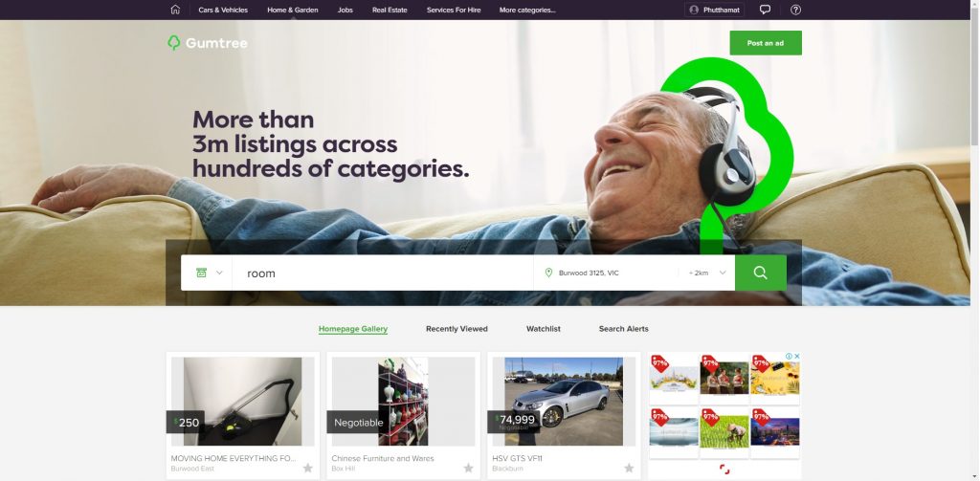Click the Post an ad button
The width and height of the screenshot is (980, 481).
(x=765, y=43)
